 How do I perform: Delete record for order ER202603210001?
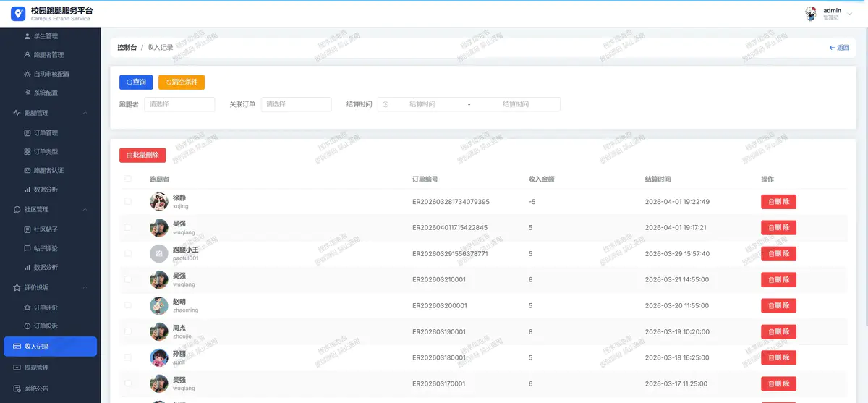(x=778, y=280)
